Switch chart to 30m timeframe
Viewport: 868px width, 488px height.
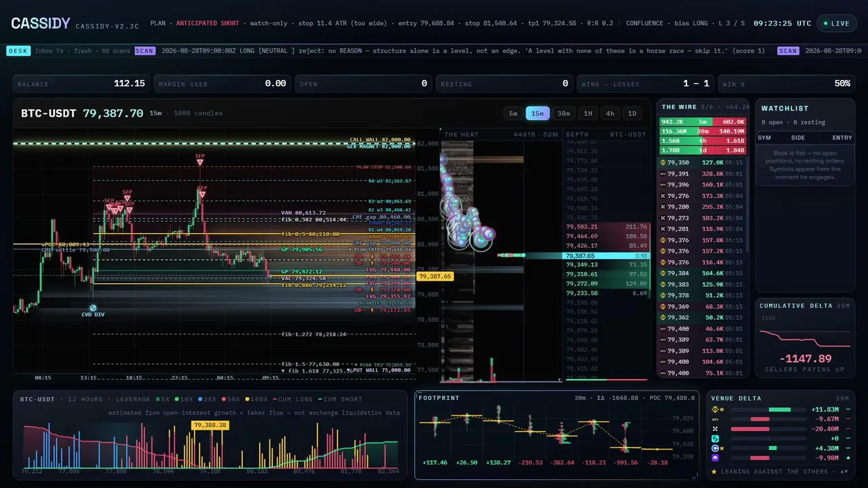tap(564, 113)
